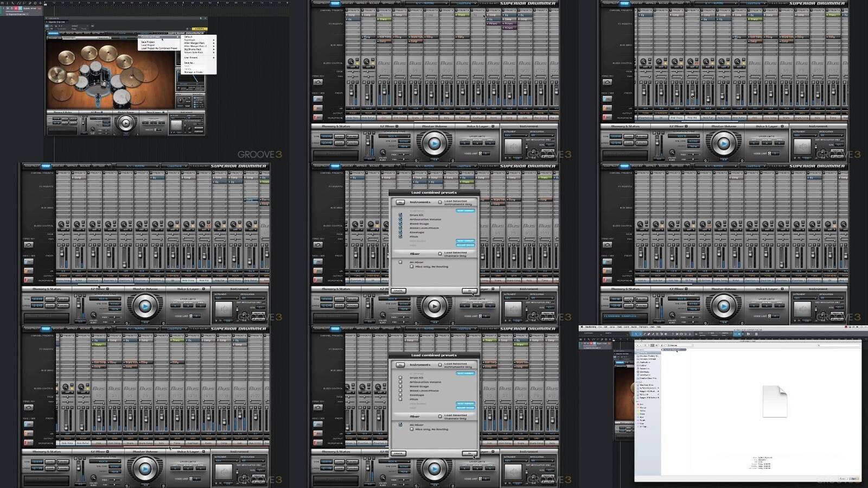Check Load Selected Channels Only in the bottom dialog

click(x=440, y=416)
